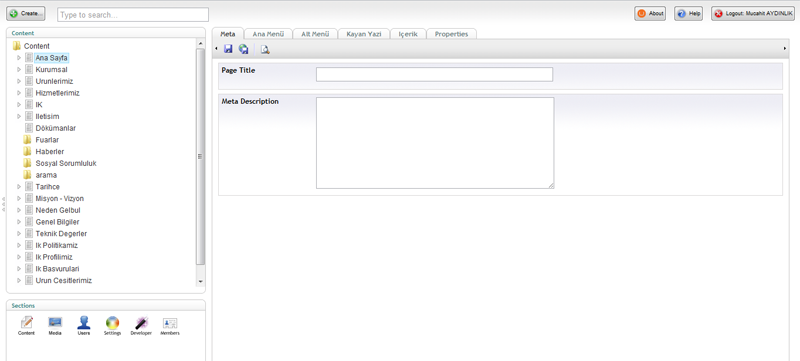Click the toolbar's right scroll arrow

point(785,48)
